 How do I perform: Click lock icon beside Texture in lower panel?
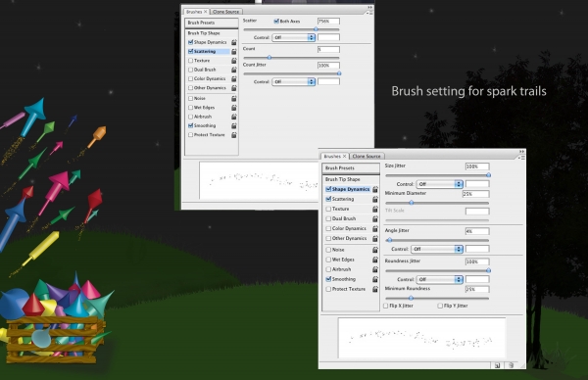click(x=374, y=209)
